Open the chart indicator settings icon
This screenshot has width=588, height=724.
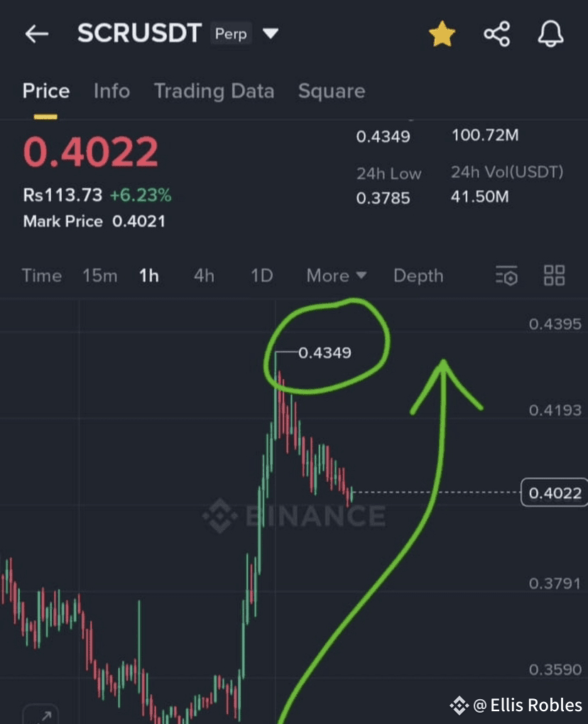(506, 275)
